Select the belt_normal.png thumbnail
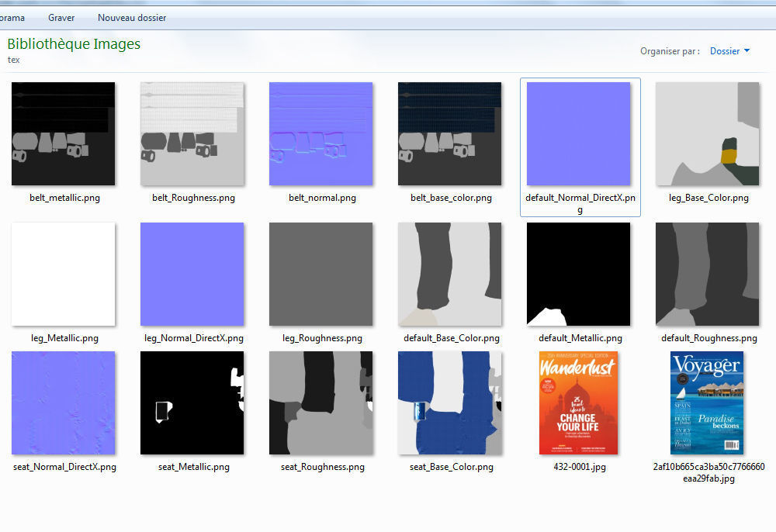The image size is (776, 532). [x=320, y=133]
